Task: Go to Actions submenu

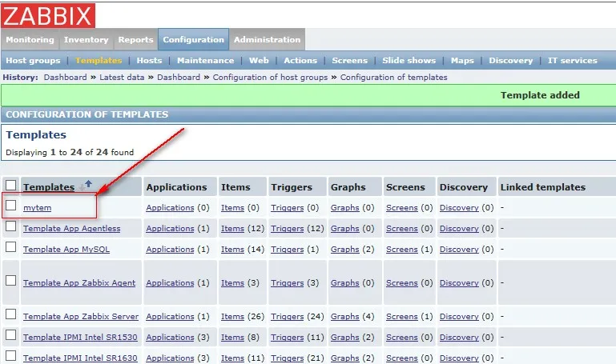Action: tap(300, 61)
